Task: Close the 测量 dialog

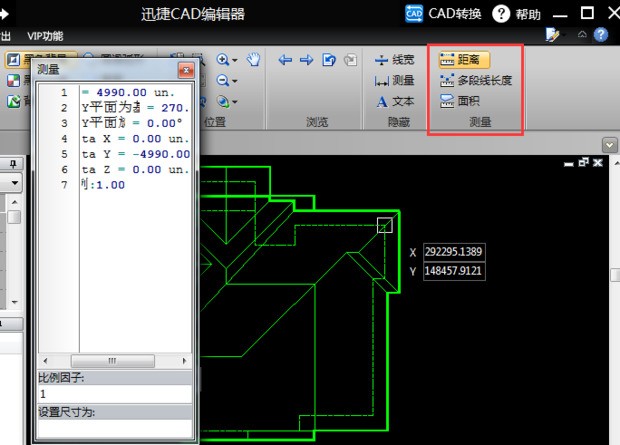Action: click(186, 70)
